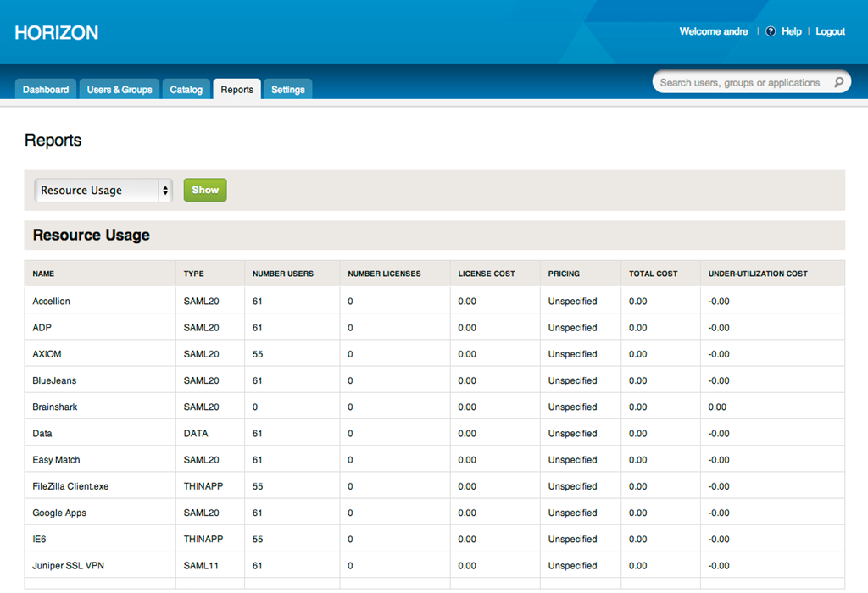Image resolution: width=868 pixels, height=593 pixels.
Task: Click the Help link
Action: pos(791,31)
